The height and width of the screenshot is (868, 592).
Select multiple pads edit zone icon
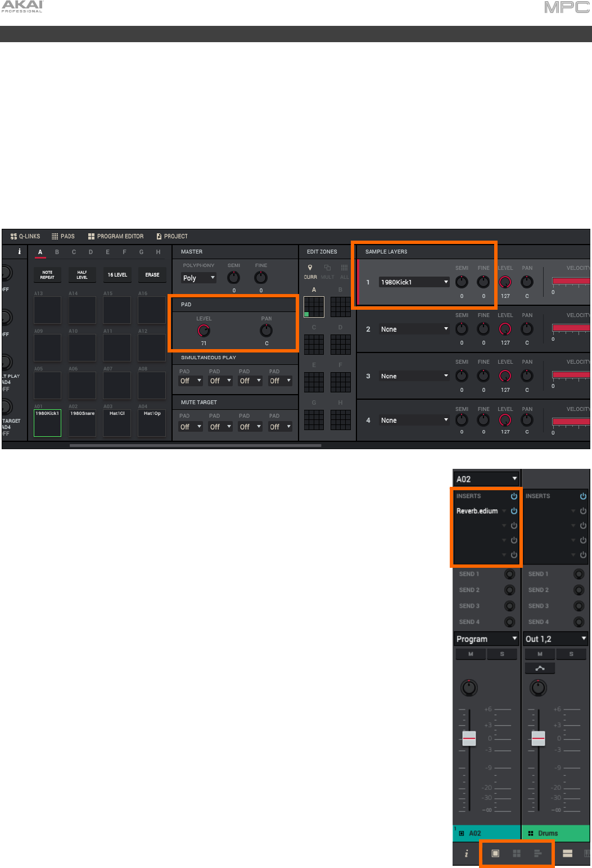(327, 268)
